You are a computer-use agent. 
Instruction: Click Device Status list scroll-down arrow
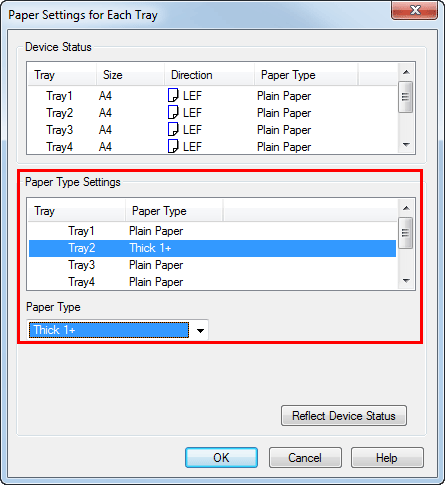point(406,145)
